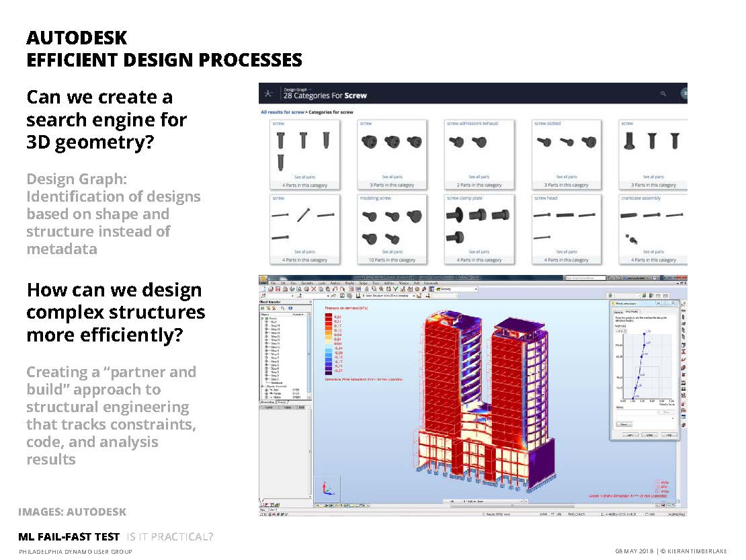This screenshot has height=560, width=746.
Task: Select first thumbnail in screw clamp plate card
Action: point(455,216)
